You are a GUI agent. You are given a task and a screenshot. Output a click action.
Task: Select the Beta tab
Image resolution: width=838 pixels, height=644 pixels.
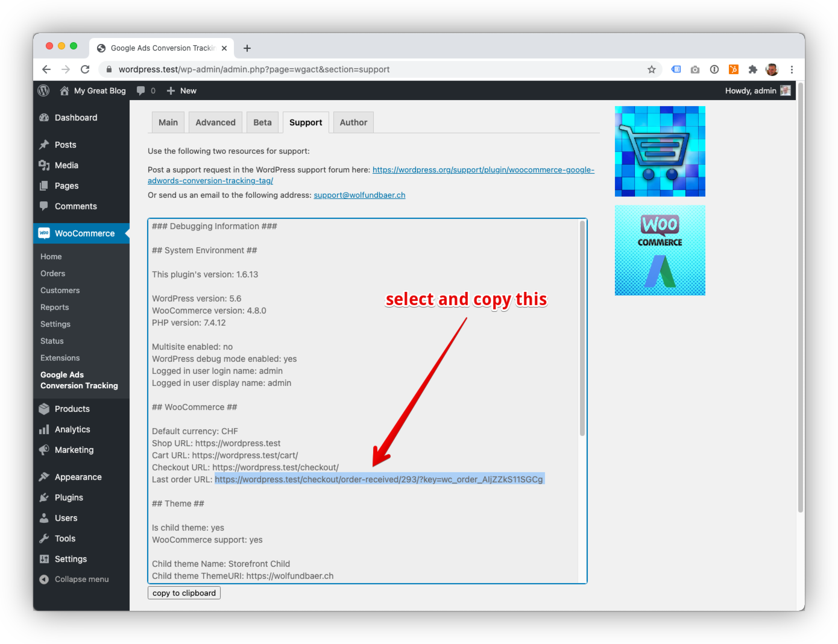point(262,122)
